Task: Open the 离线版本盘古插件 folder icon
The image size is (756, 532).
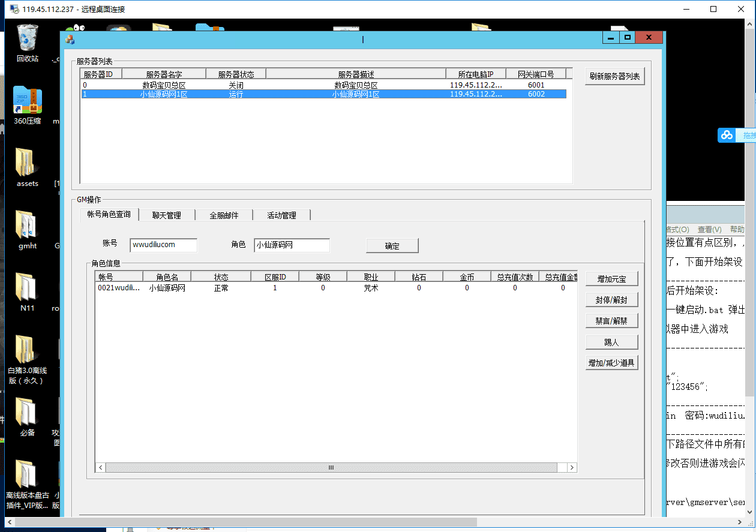Action: pos(28,484)
